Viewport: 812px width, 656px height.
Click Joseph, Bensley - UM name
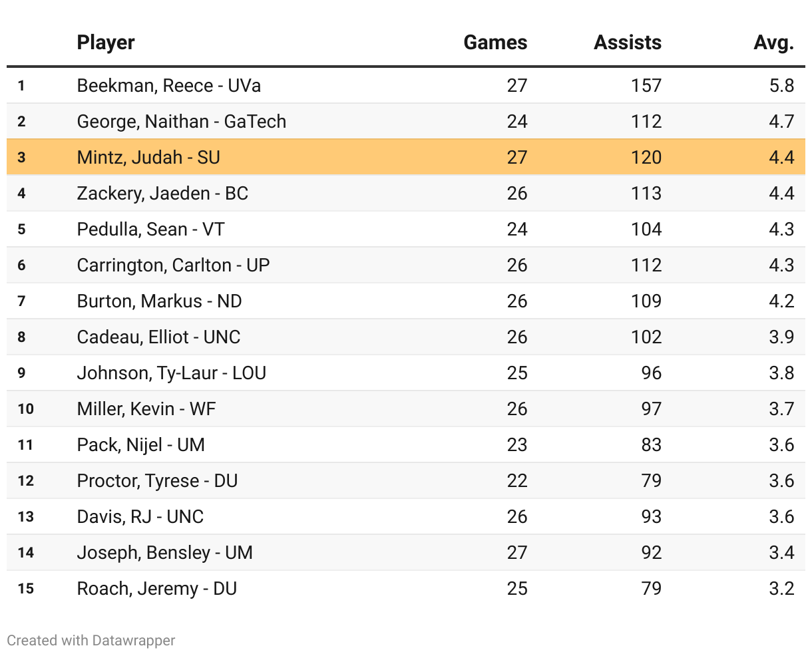[x=164, y=553]
